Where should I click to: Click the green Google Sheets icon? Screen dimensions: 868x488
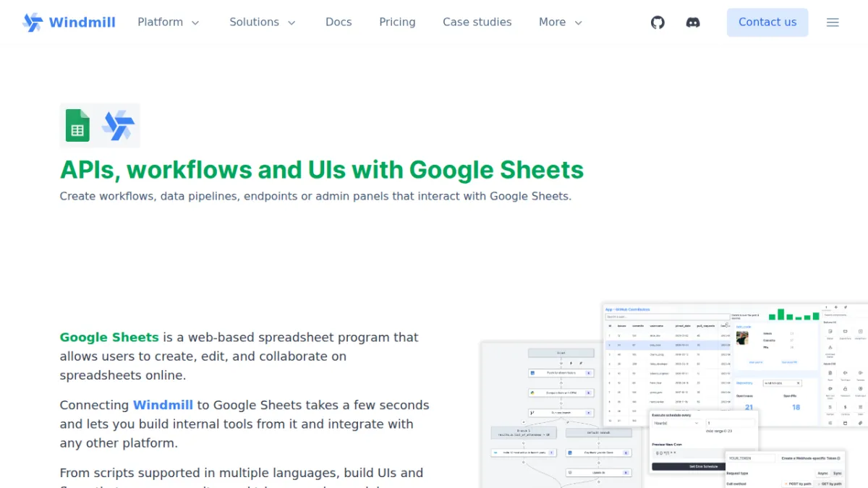(78, 125)
